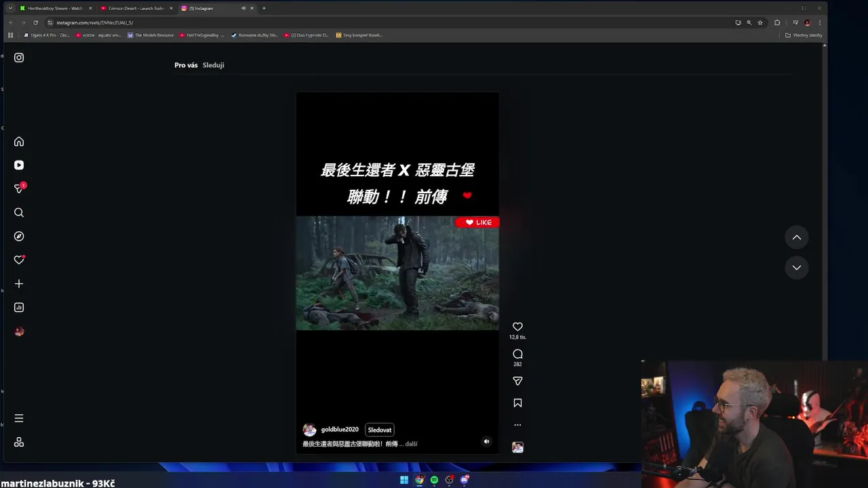The image size is (868, 488).
Task: Go to Home feed icon in sidebar
Action: click(x=19, y=142)
